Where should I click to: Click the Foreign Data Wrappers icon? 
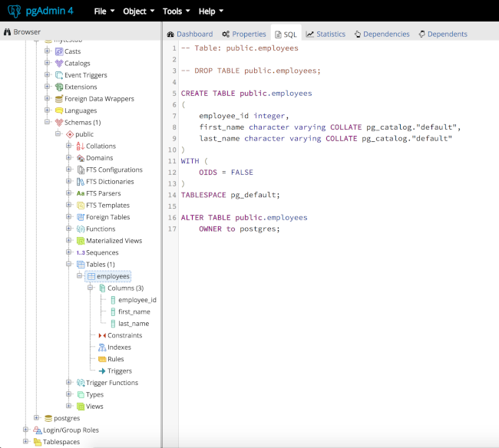[x=58, y=99]
